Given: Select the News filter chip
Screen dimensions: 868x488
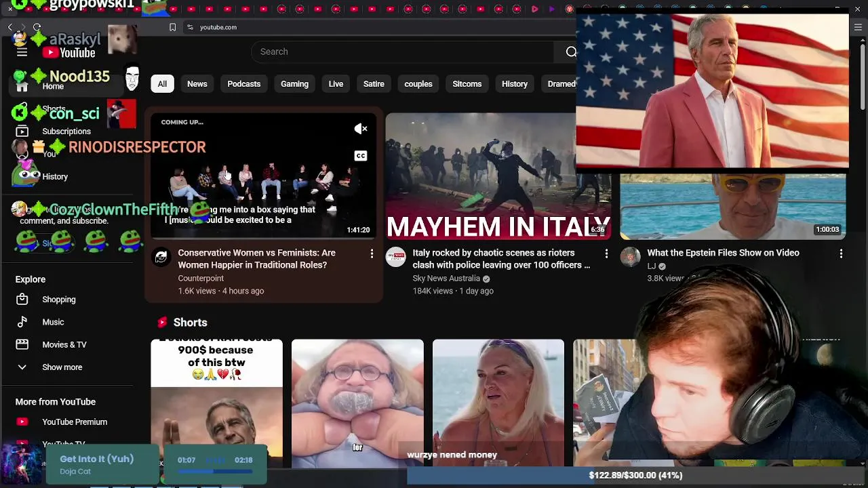Looking at the screenshot, I should (x=197, y=84).
